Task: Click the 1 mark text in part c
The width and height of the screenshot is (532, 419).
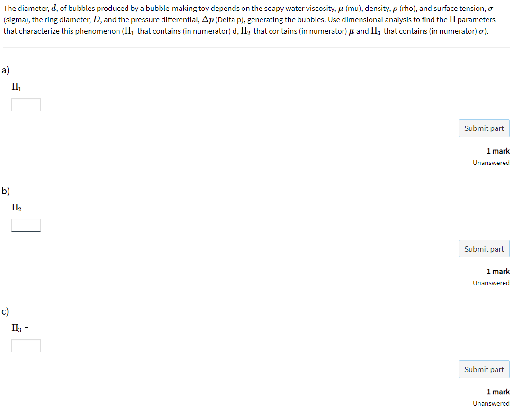Action: pos(498,392)
